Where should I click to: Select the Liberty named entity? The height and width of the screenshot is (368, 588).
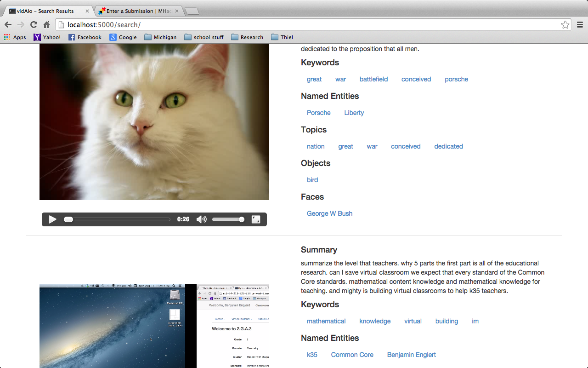354,113
